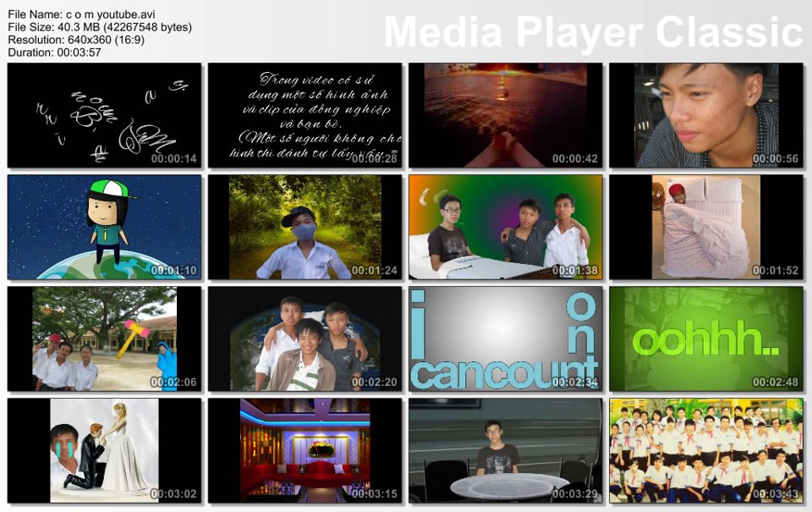
Task: Select the striped blanket thumbnail at 00:01:52
Action: [706, 227]
